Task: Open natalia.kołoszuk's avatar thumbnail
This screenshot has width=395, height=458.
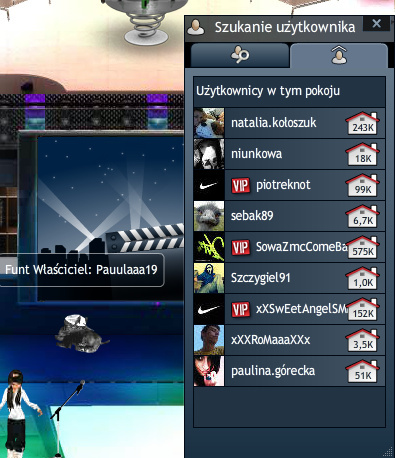Action: point(209,123)
